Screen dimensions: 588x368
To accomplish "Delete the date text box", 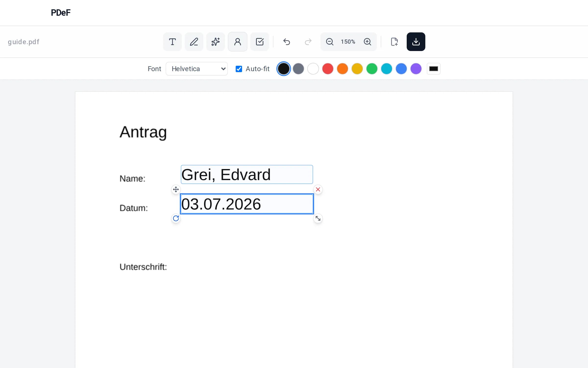I will 318,189.
